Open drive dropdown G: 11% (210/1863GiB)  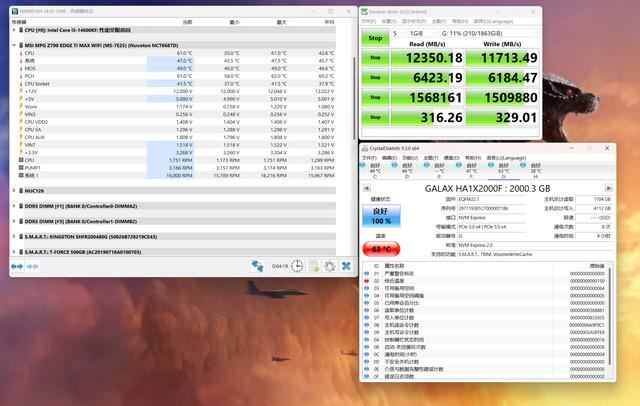pos(489,33)
